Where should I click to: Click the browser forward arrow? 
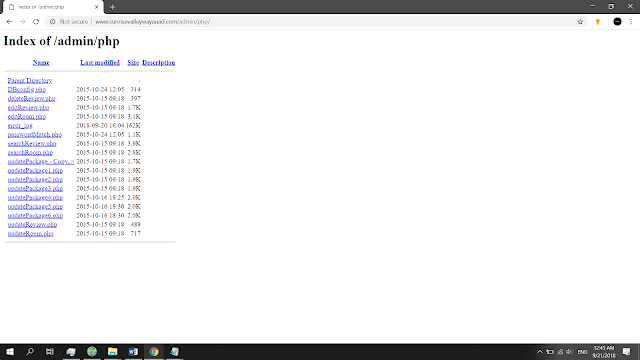(23, 22)
